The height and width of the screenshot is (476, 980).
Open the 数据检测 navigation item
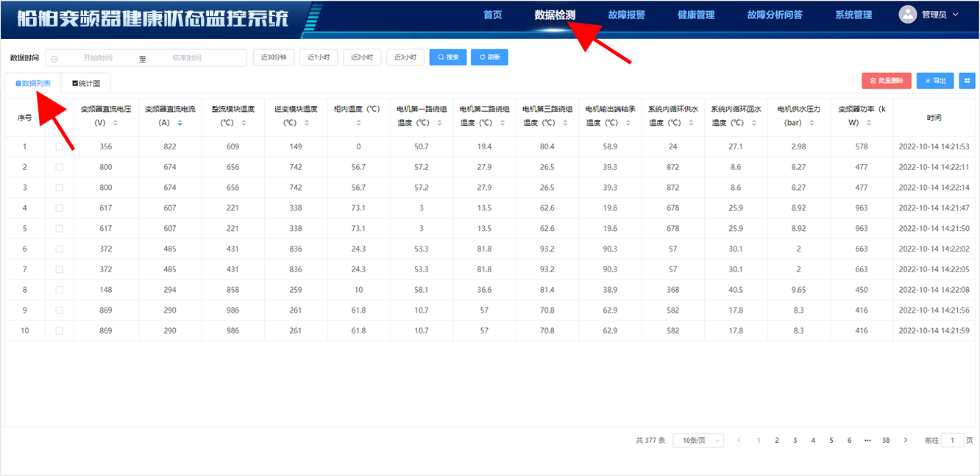555,15
